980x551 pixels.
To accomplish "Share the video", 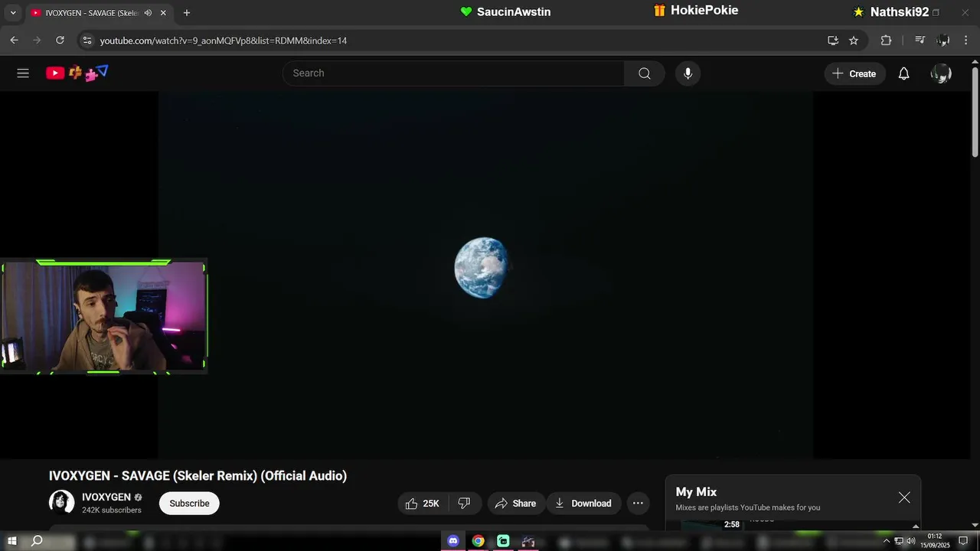I will click(x=516, y=504).
